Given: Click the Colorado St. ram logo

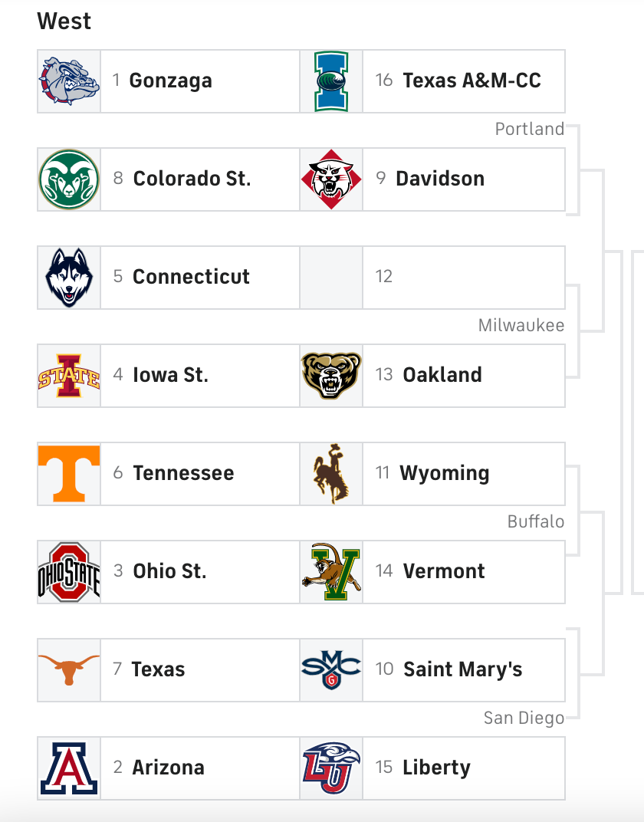Looking at the screenshot, I should click(69, 179).
